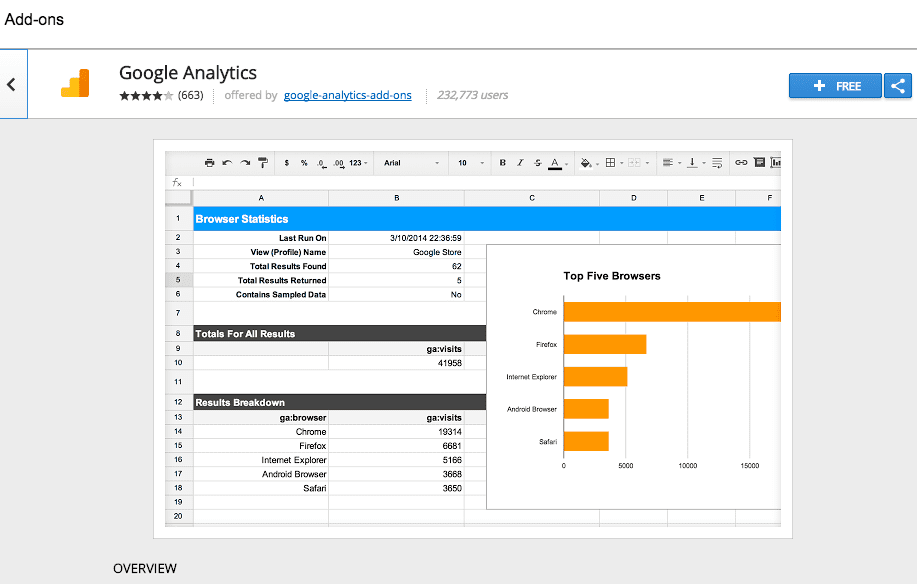The width and height of the screenshot is (917, 584).
Task: Add the add-on with the FREE button
Action: 835,86
